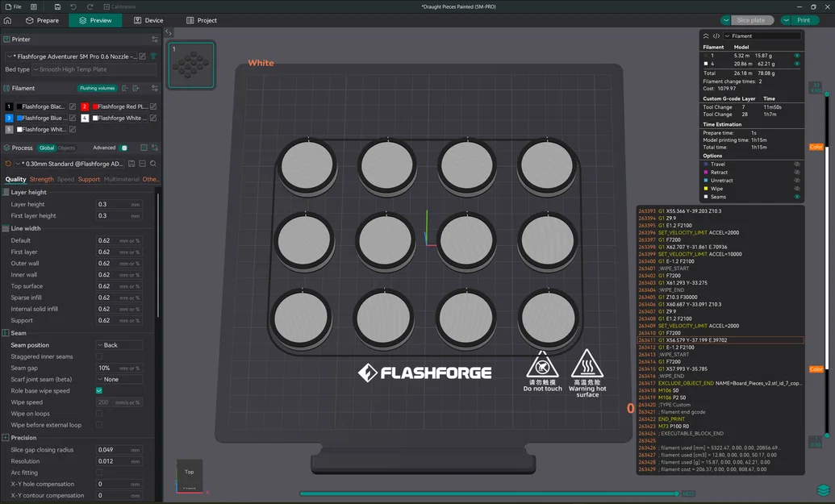This screenshot has width=835, height=504.
Task: Edit filament 4 Flashforge White preset
Action: click(153, 119)
